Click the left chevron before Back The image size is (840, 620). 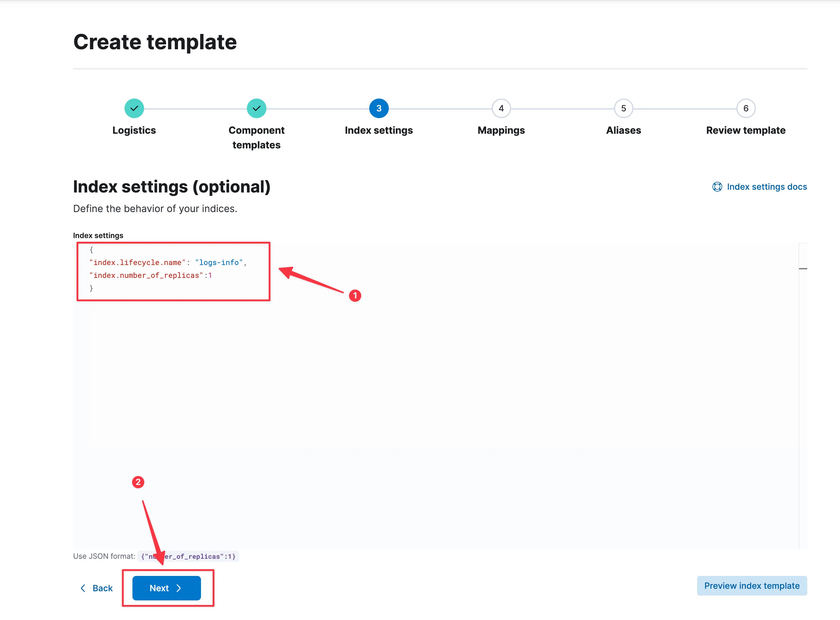83,588
